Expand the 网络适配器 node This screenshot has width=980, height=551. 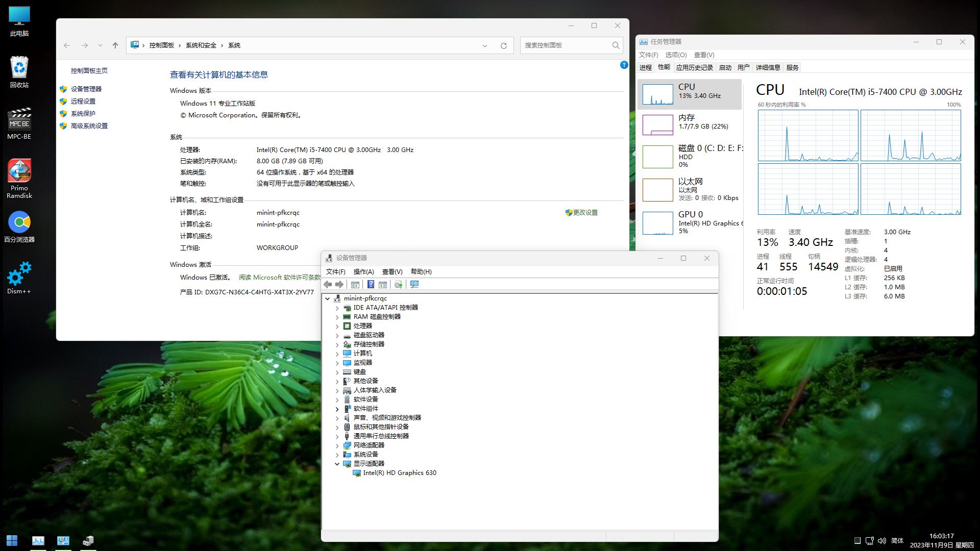coord(337,446)
